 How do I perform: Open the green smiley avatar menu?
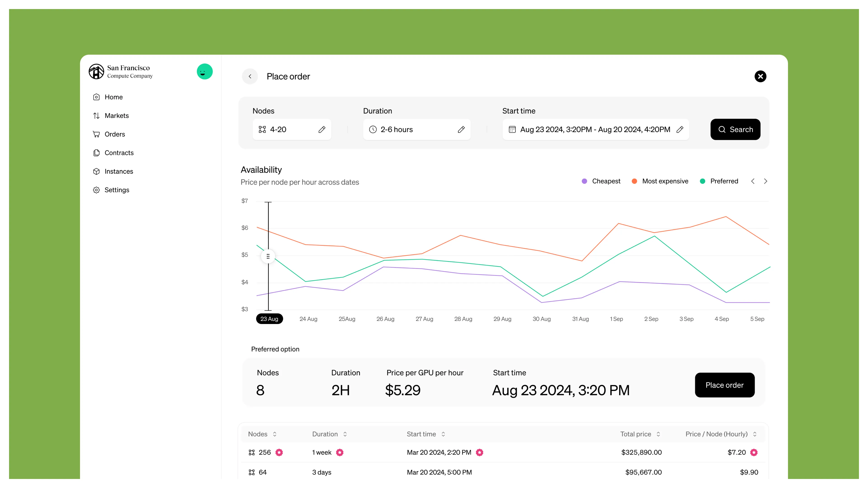(205, 71)
